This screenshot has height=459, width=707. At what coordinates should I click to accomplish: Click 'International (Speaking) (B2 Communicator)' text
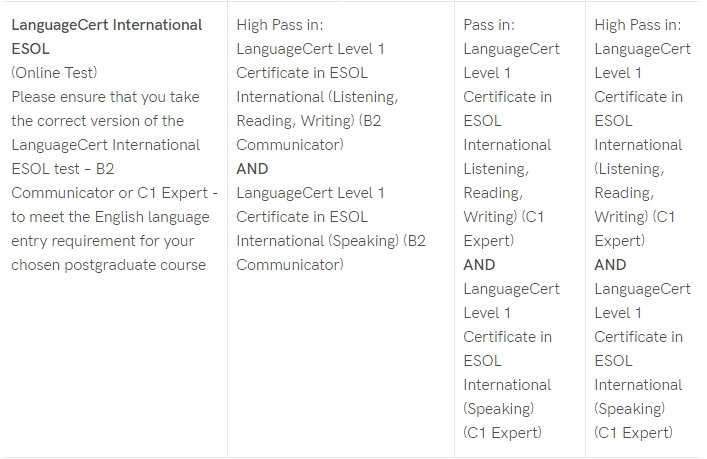coord(331,252)
